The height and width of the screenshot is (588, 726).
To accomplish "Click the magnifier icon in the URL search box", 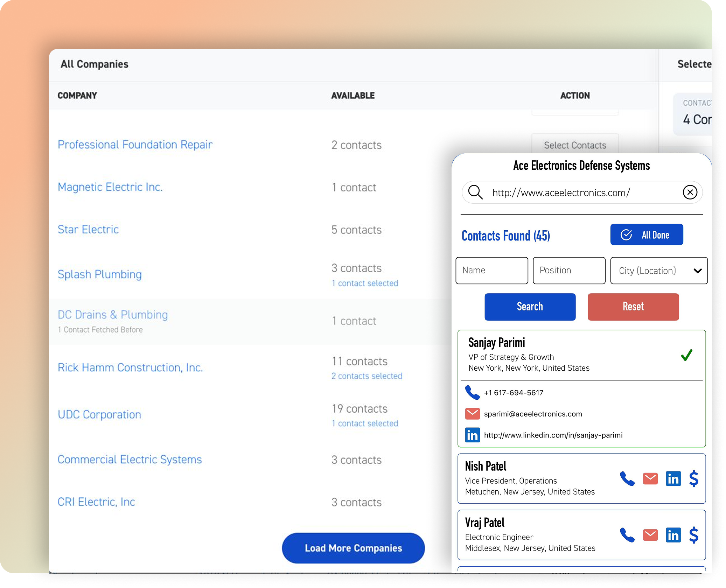I will (x=475, y=192).
